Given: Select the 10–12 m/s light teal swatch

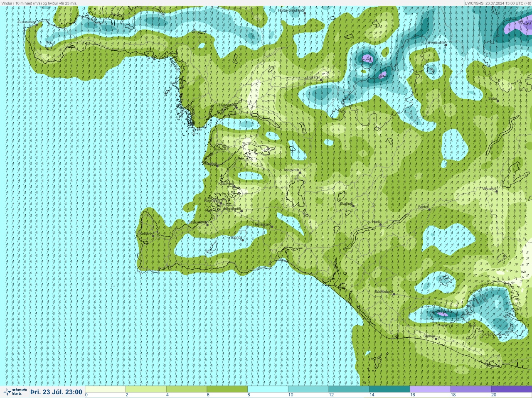Looking at the screenshot, I should tap(309, 389).
